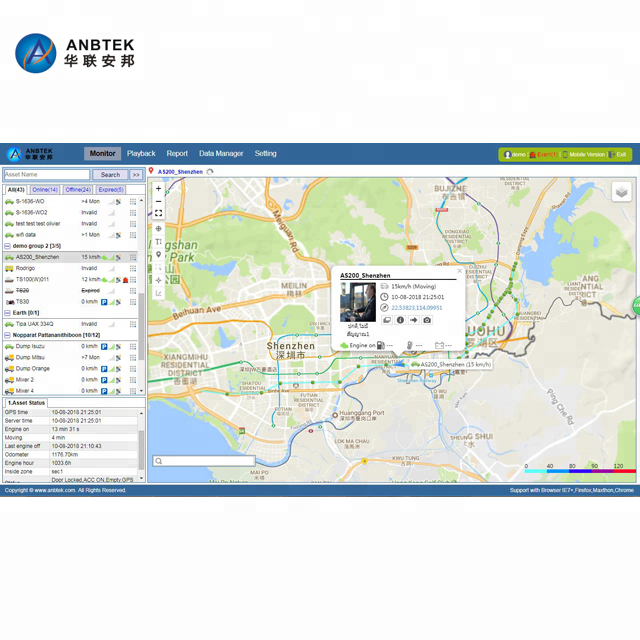Open the info icon in AS200 popup

click(400, 320)
